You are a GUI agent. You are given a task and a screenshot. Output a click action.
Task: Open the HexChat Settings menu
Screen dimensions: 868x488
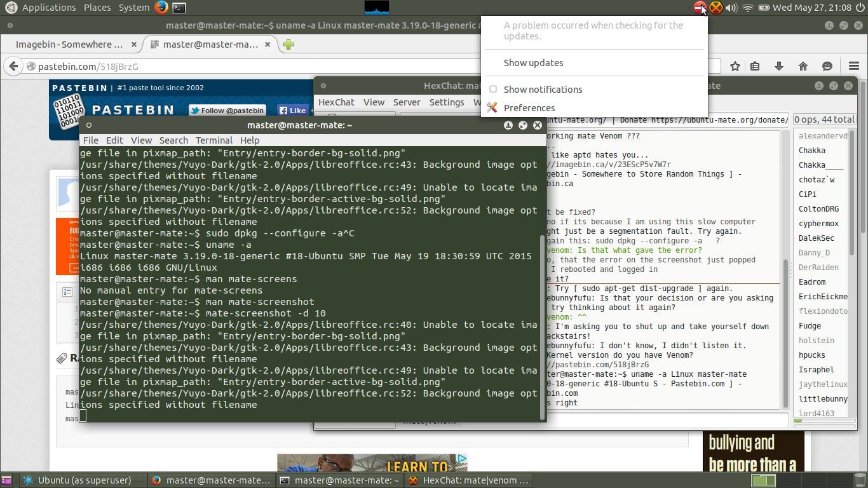coord(447,102)
